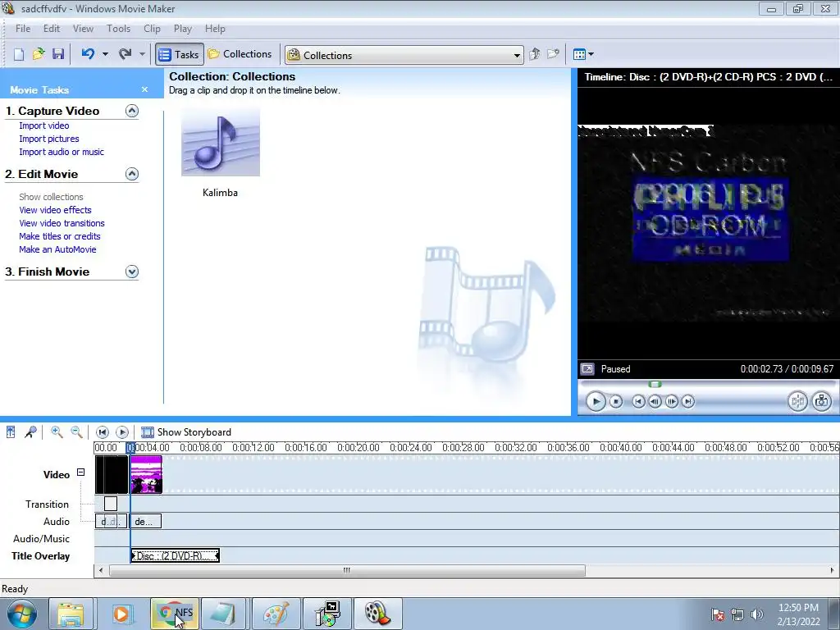The height and width of the screenshot is (630, 840).
Task: Open Windows Media Player from taskbar
Action: (121, 614)
